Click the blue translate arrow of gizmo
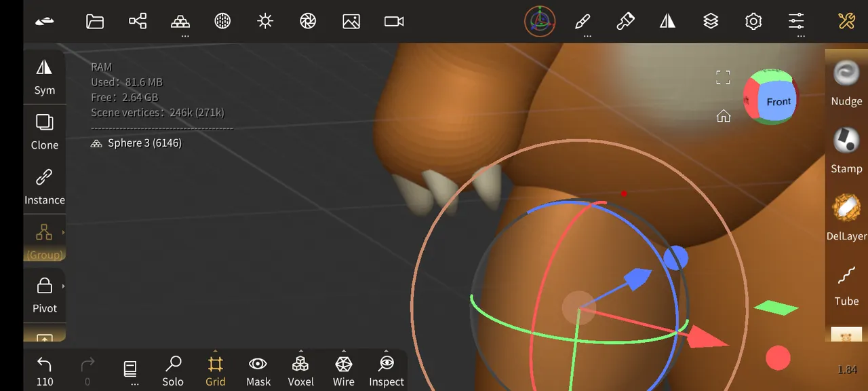Viewport: 868px width, 391px height. [637, 278]
